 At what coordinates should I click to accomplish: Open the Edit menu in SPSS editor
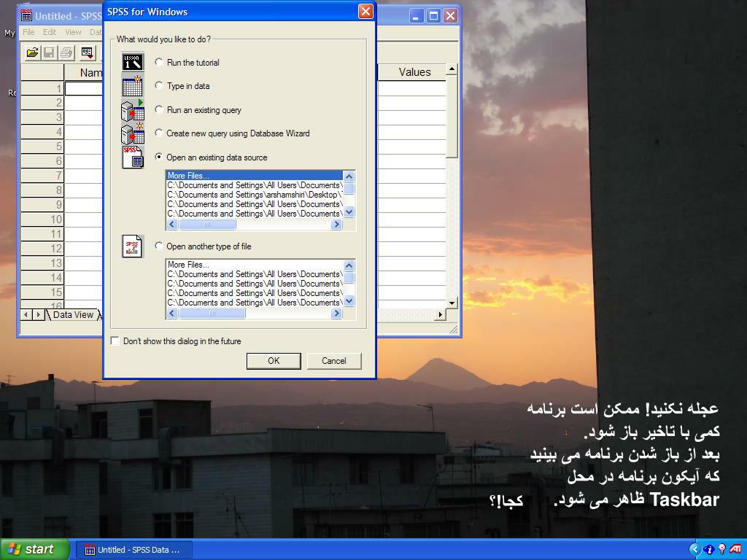[50, 32]
